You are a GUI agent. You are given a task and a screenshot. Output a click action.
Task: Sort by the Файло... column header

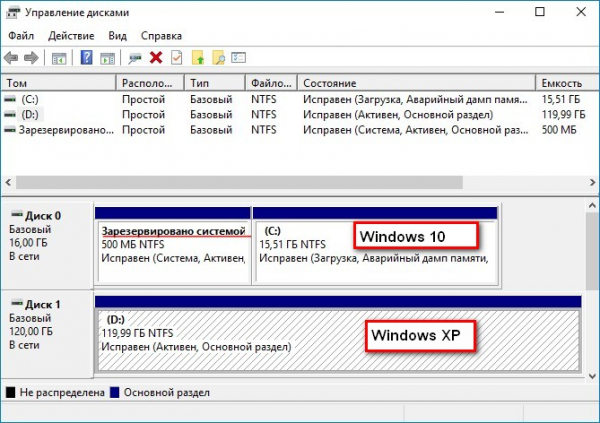coord(271,83)
